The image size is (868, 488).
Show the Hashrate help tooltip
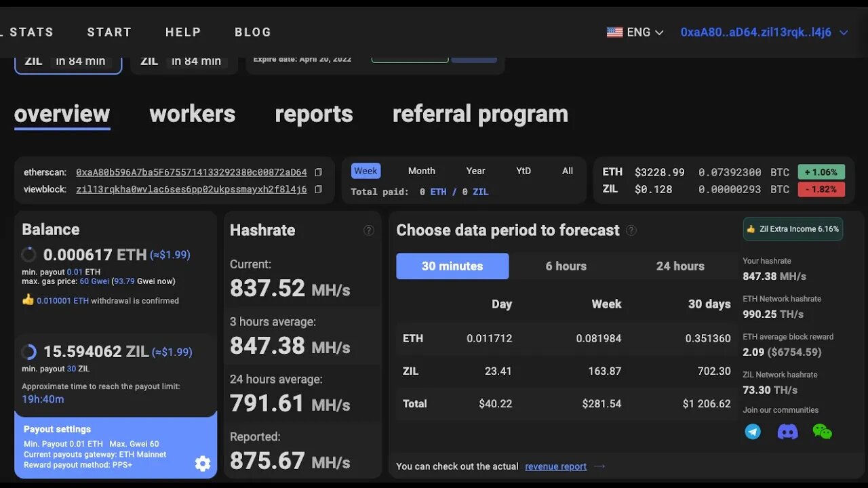pos(369,230)
